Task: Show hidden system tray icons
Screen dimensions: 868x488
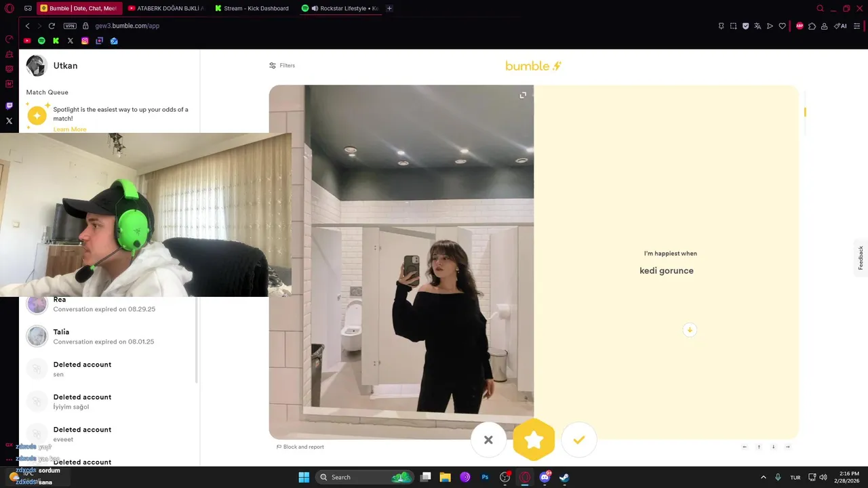Action: click(x=764, y=477)
